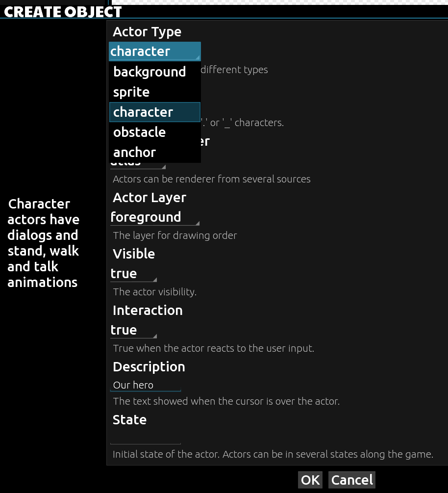Viewport: 448px width, 493px height.
Task: Select the "obstacle" actor type option
Action: click(139, 132)
